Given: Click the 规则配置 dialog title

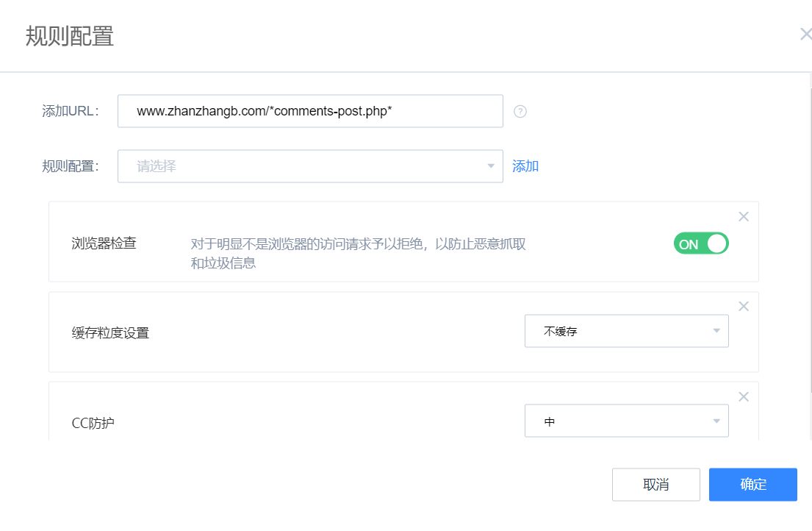Looking at the screenshot, I should tap(70, 36).
